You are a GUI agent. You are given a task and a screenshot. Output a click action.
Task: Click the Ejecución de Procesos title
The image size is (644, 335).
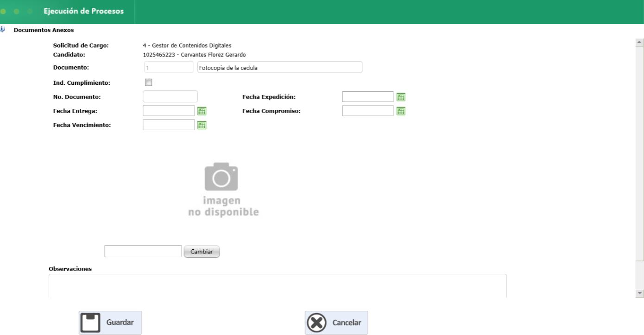84,11
